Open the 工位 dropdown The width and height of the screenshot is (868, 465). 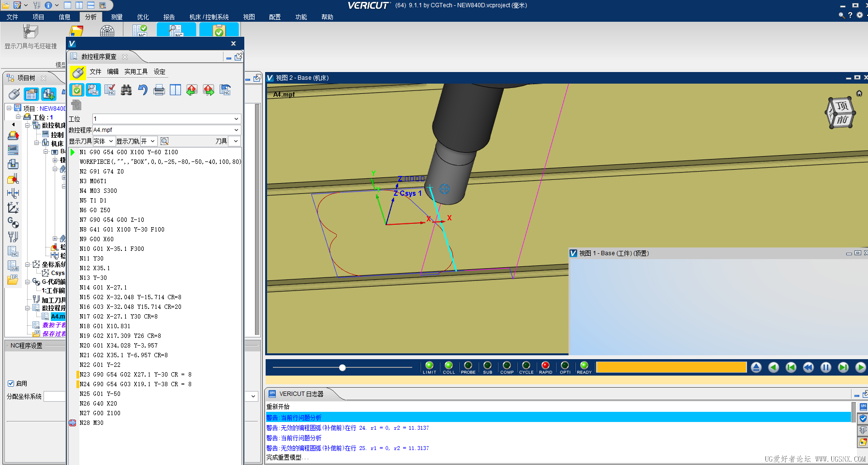click(x=166, y=119)
